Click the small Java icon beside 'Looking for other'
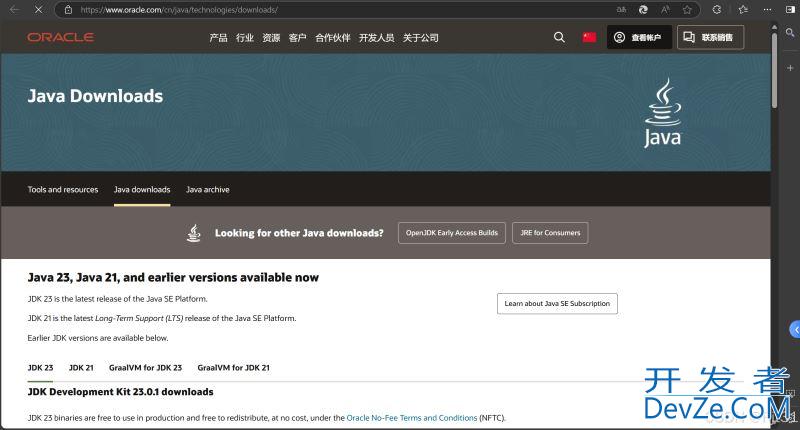Screen dimensions: 800x430 coord(193,233)
